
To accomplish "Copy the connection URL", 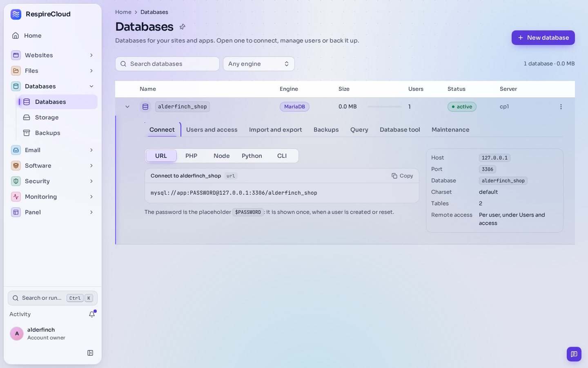I will pos(402,176).
